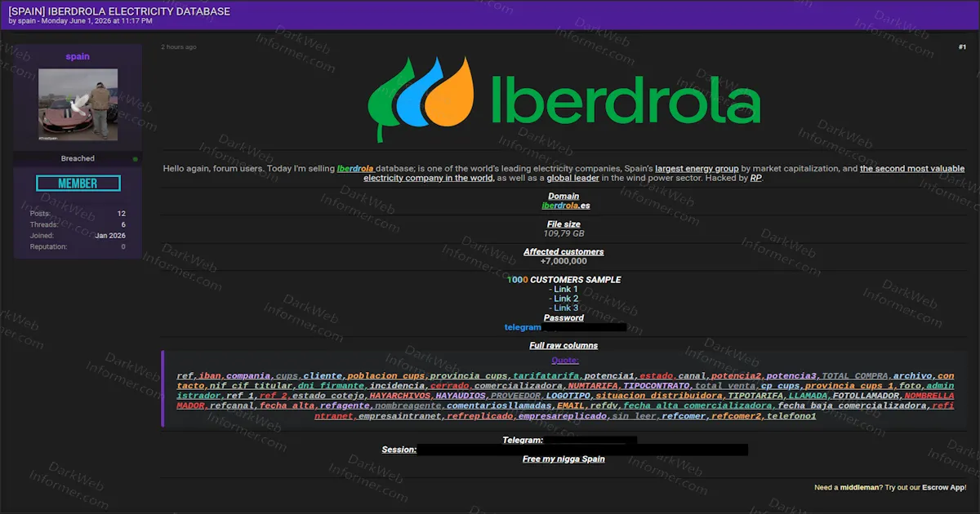Click the underlined 'RP' hacker name
980x514 pixels.
coord(755,178)
